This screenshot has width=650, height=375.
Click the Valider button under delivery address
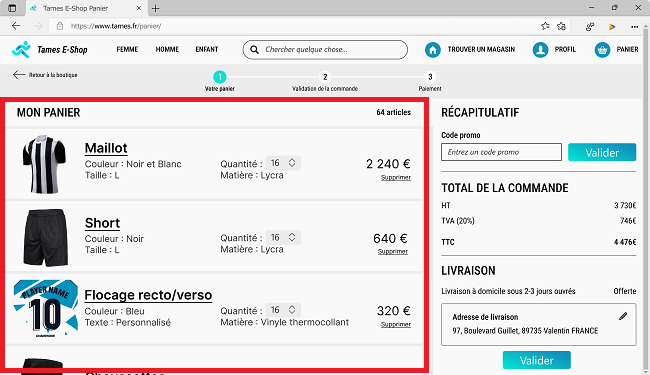pos(537,360)
